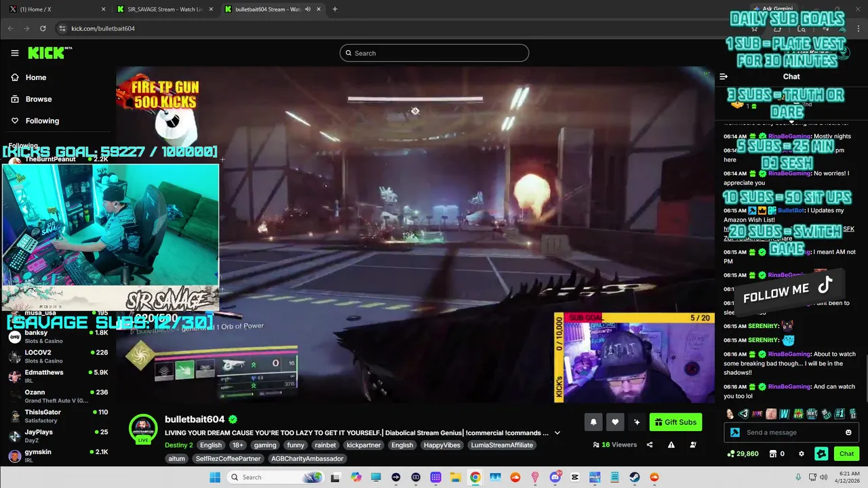Open banksy channel in sidebar
Image resolution: width=868 pixels, height=488 pixels.
[58, 336]
